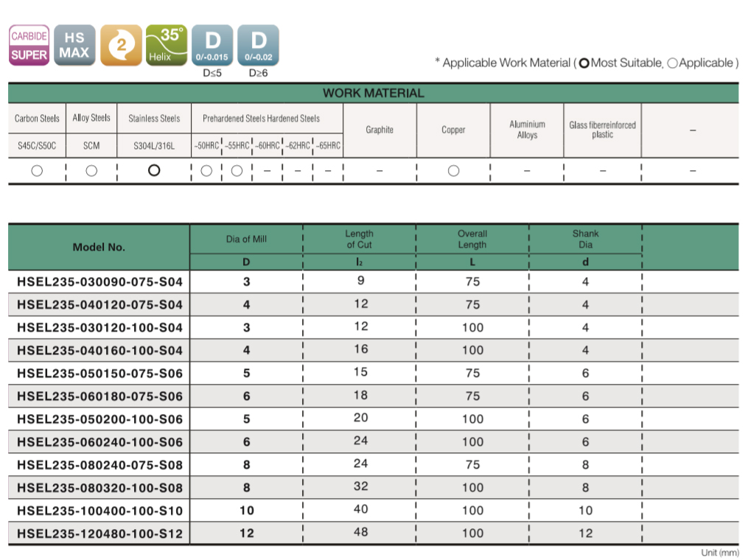Click the Most Suitable bold circle in legend
This screenshot has height=560, width=745.
tap(584, 63)
